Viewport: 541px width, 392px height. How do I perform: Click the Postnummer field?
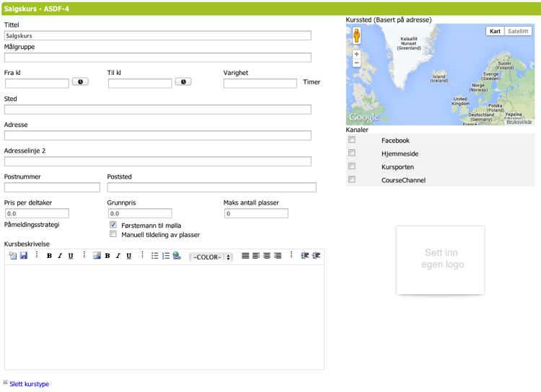coord(52,187)
